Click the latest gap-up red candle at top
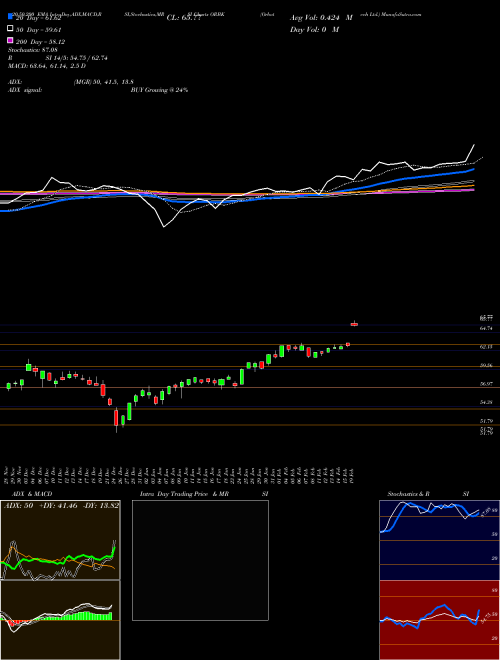 tap(354, 324)
